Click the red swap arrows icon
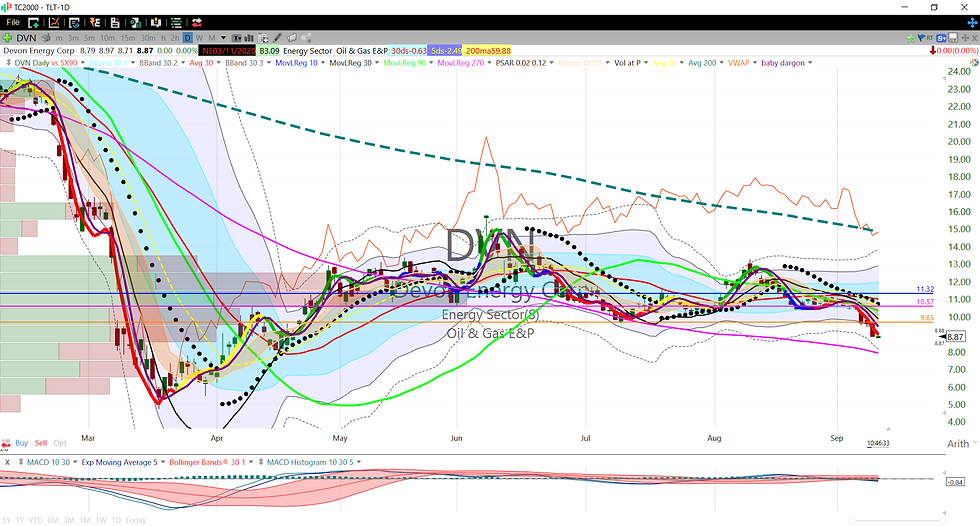The image size is (980, 526). (x=197, y=22)
